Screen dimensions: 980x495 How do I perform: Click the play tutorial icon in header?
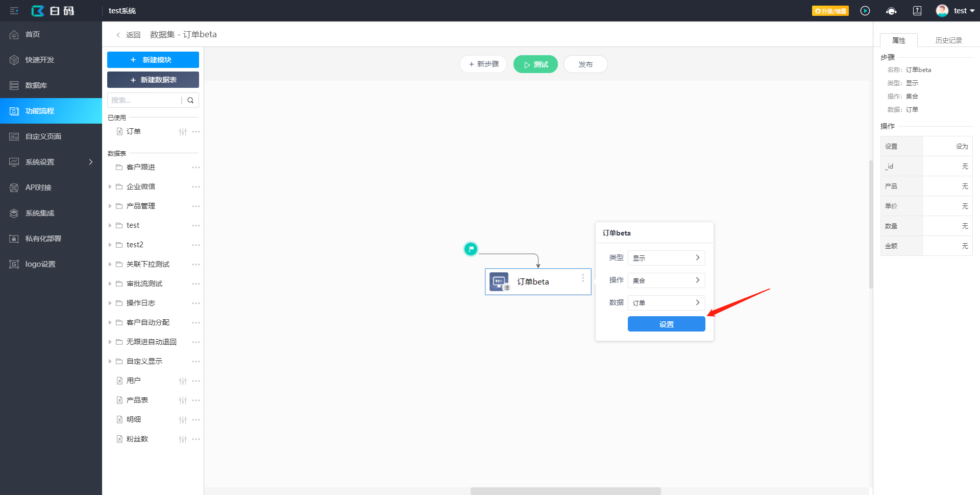click(x=865, y=11)
